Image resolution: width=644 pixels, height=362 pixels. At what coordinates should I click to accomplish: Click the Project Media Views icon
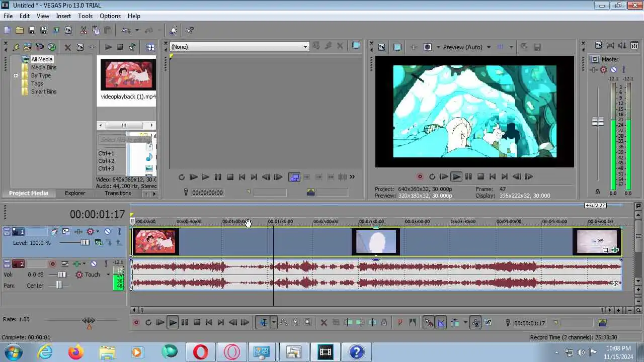(150, 47)
